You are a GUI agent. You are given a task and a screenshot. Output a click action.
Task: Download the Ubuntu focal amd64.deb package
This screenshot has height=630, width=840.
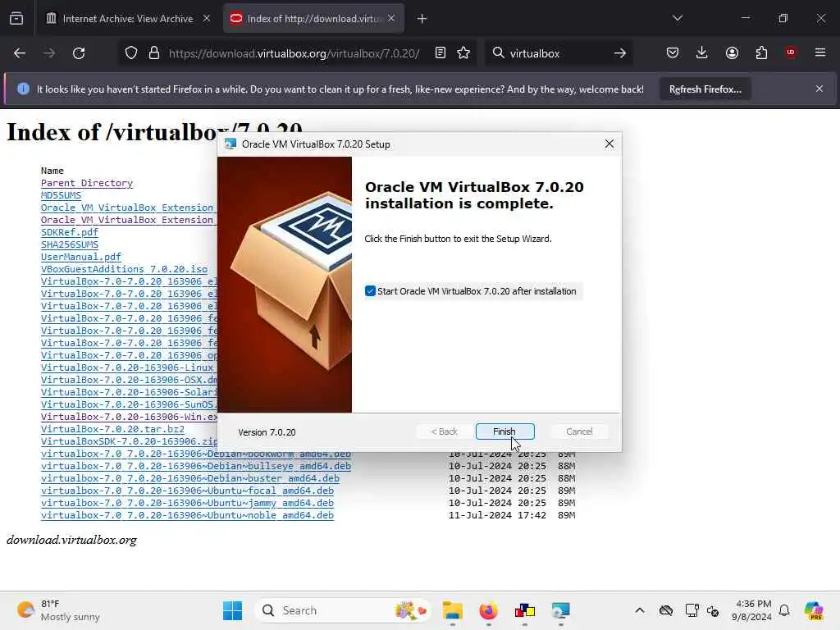(188, 491)
